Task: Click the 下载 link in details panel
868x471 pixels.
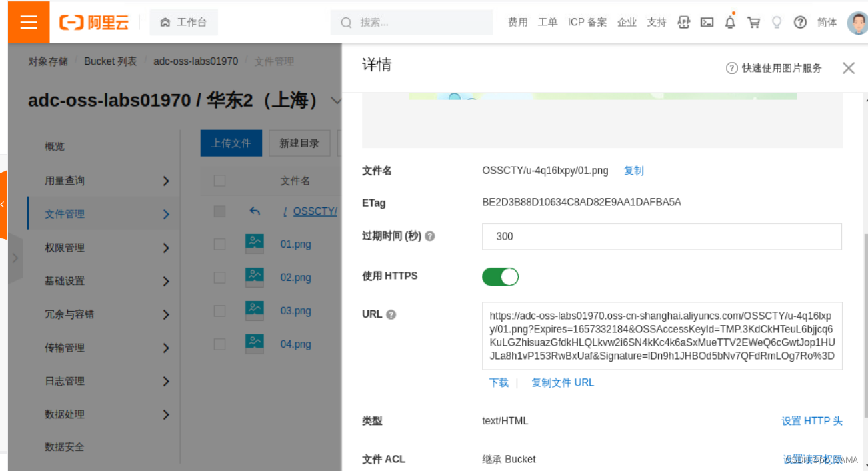Action: point(499,382)
